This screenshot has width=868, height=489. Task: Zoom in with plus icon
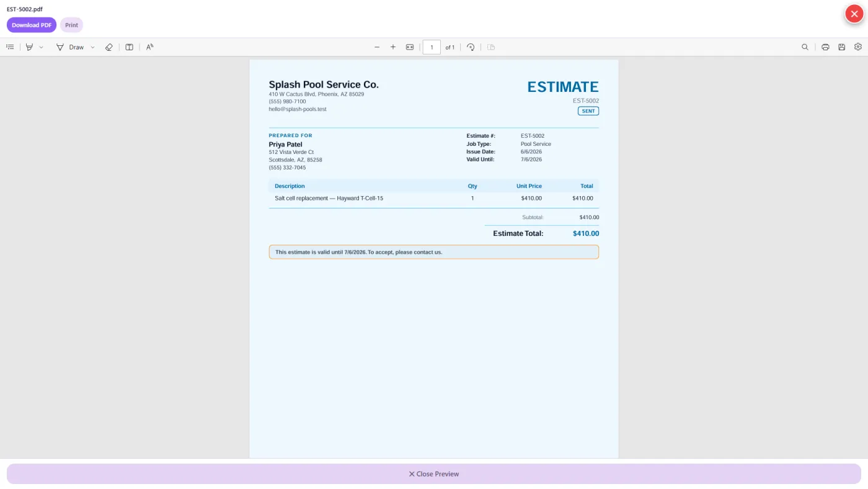coord(393,47)
